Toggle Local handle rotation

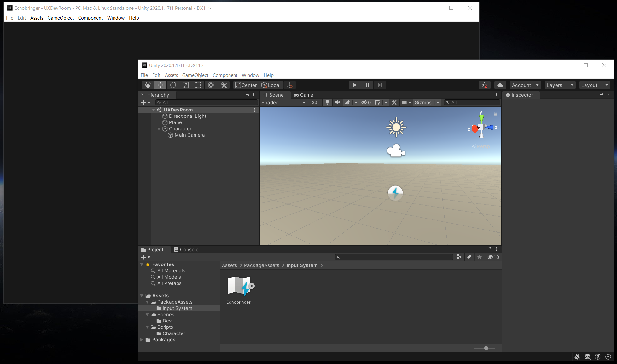[271, 85]
